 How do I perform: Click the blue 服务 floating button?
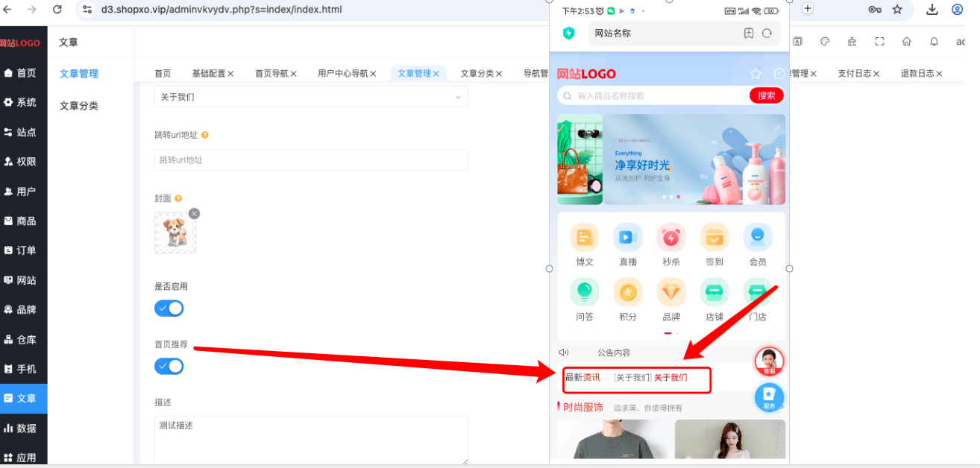[x=769, y=397]
